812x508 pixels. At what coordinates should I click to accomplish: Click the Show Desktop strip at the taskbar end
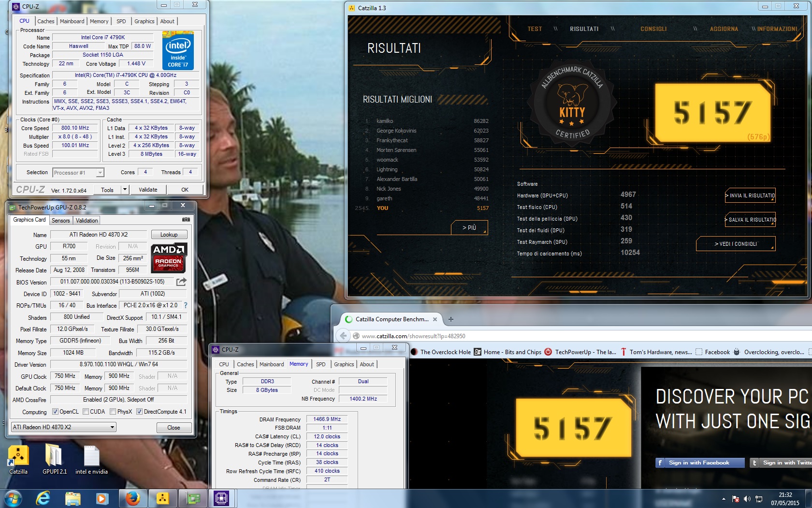809,498
